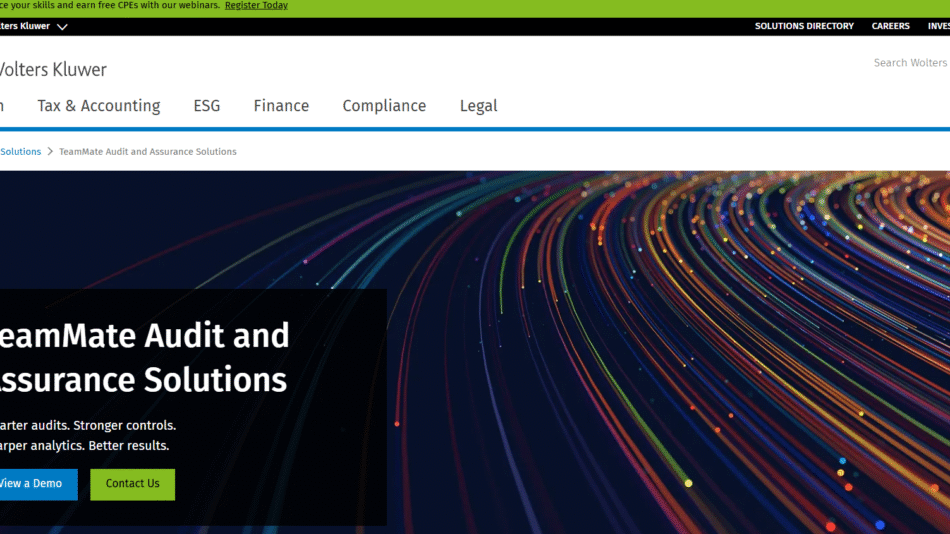
Task: Open the Finance menu
Action: (x=281, y=106)
